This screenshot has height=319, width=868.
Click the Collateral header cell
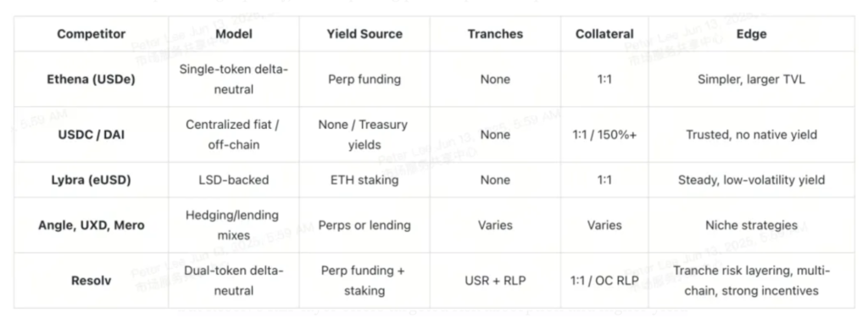604,34
